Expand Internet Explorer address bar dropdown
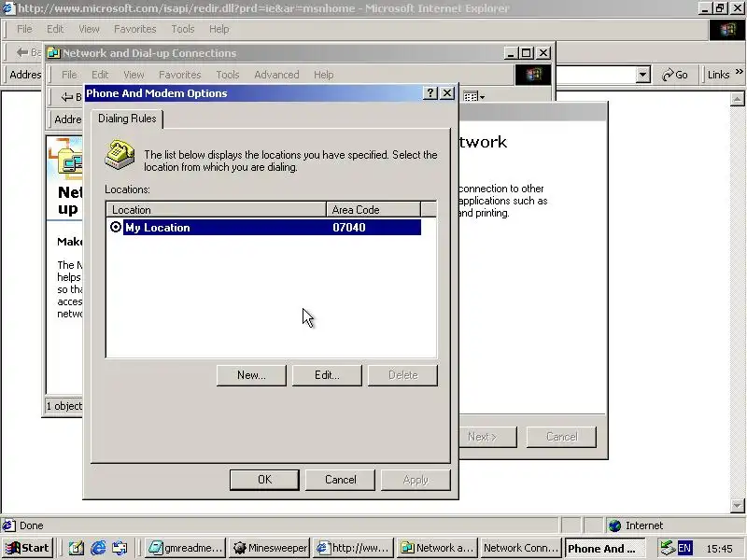 coord(643,75)
